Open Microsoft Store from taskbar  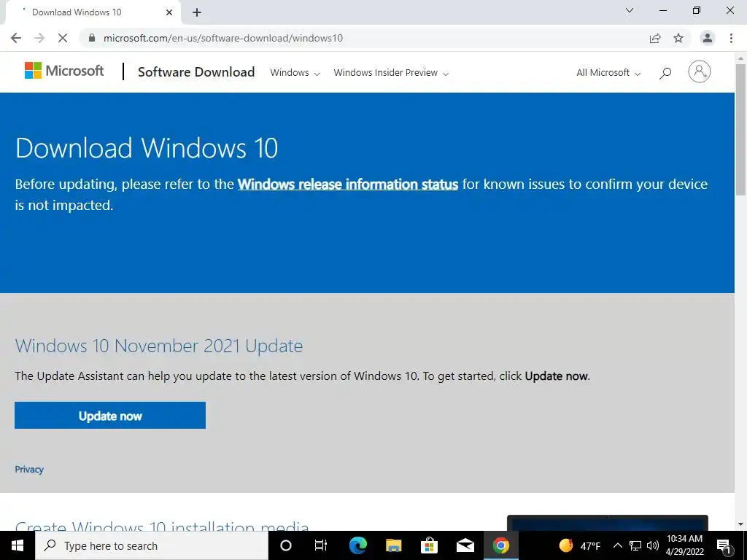[x=429, y=545]
